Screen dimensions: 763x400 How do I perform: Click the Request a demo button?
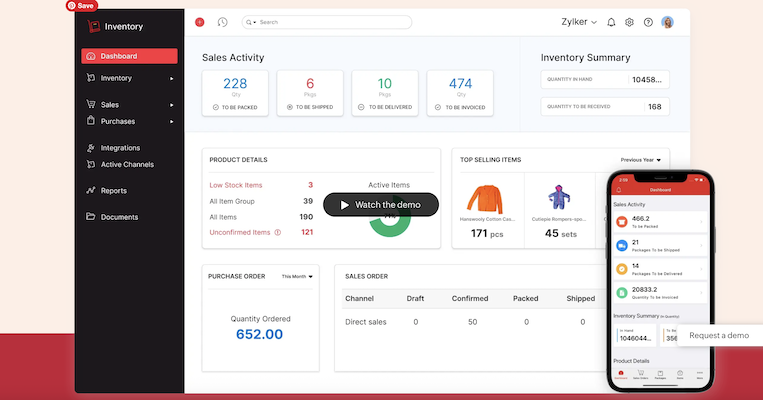[x=718, y=336]
